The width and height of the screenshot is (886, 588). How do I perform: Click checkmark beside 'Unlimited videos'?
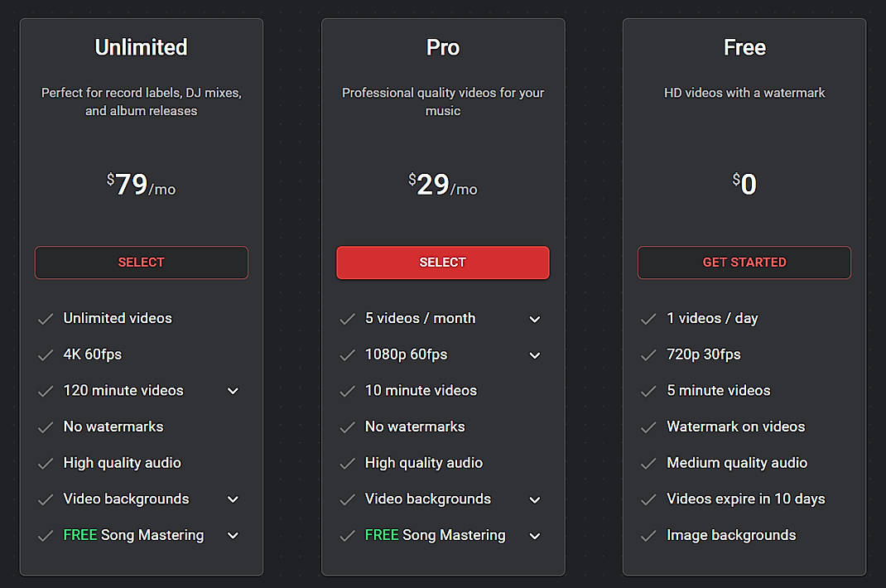pyautogui.click(x=46, y=319)
